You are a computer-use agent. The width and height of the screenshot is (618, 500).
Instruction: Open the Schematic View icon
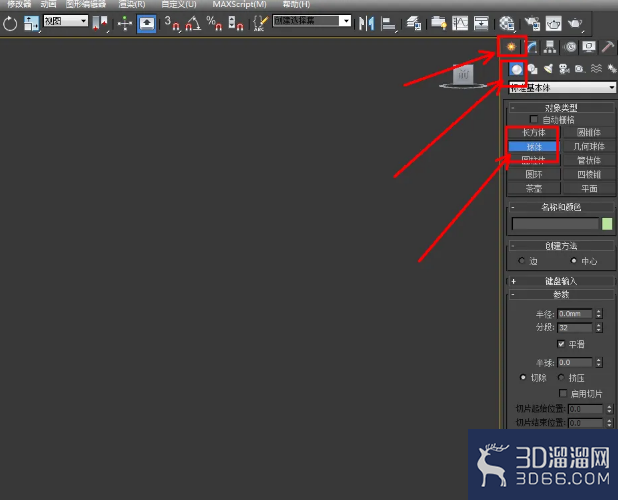(x=481, y=23)
